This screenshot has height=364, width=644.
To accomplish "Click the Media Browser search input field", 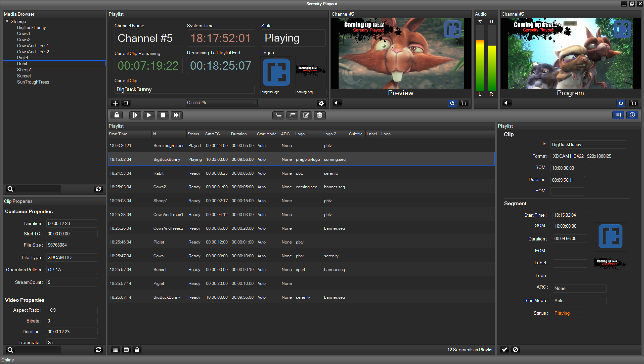I will pyautogui.click(x=37, y=189).
